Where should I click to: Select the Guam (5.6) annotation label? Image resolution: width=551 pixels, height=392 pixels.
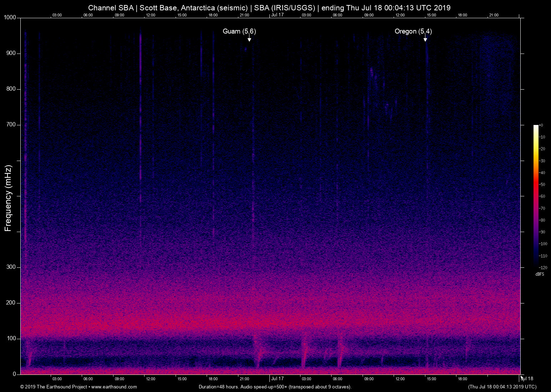239,31
